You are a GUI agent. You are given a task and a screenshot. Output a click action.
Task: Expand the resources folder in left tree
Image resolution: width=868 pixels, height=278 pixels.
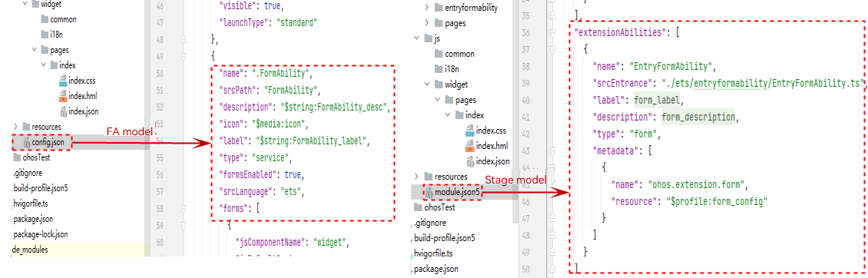pyautogui.click(x=15, y=127)
